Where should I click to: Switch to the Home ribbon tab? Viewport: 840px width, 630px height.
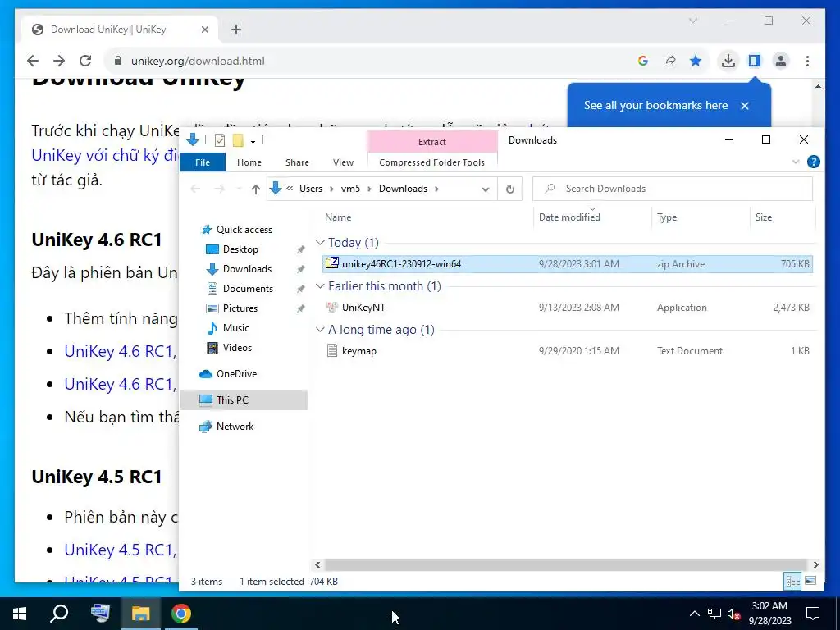coord(249,162)
